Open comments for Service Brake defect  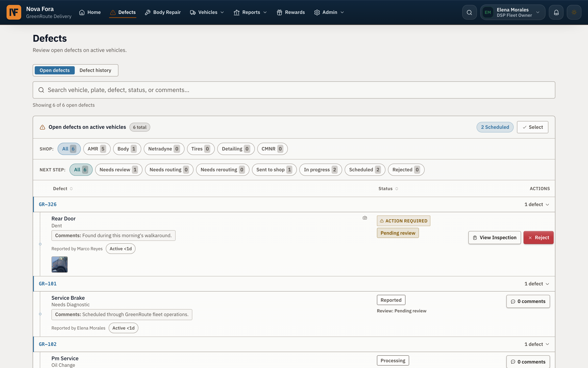click(528, 301)
